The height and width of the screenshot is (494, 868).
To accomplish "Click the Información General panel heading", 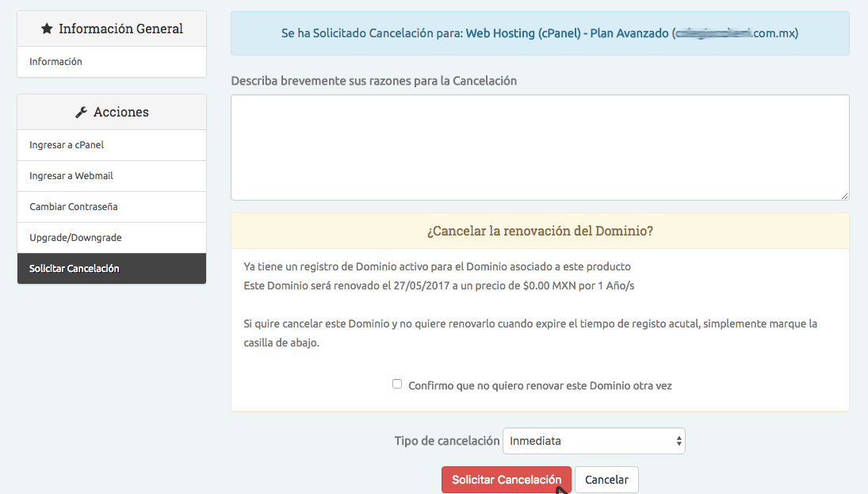I will click(x=120, y=29).
